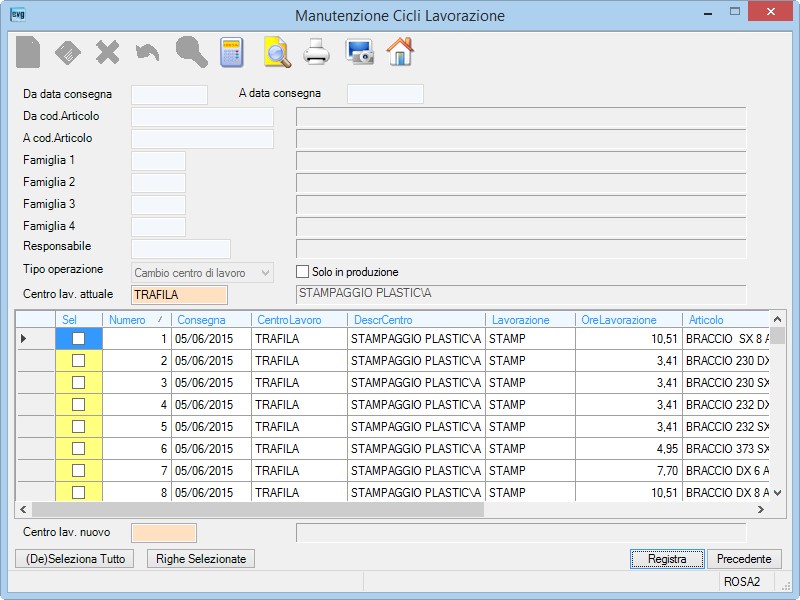Open the print preview icon
This screenshot has width=800, height=600.
click(278, 52)
